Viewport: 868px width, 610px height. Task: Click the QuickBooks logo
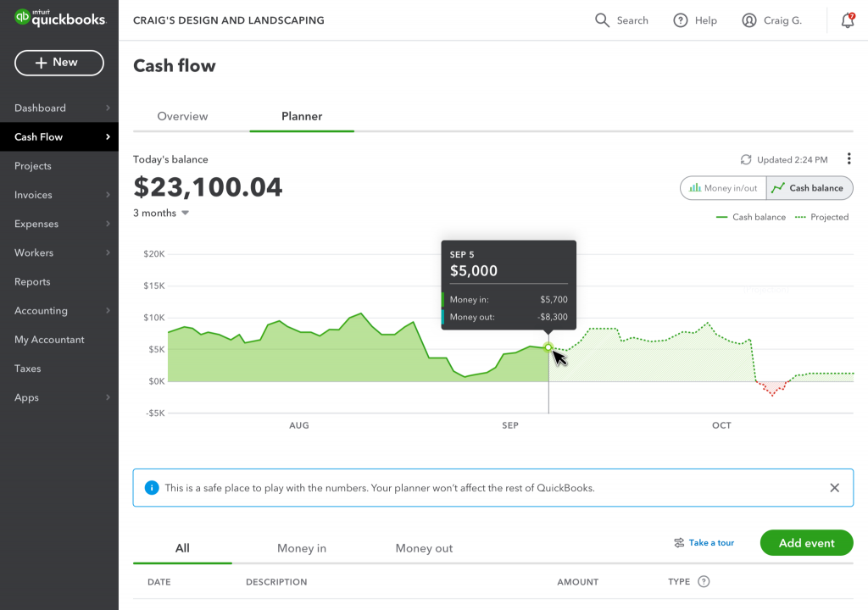pos(60,18)
